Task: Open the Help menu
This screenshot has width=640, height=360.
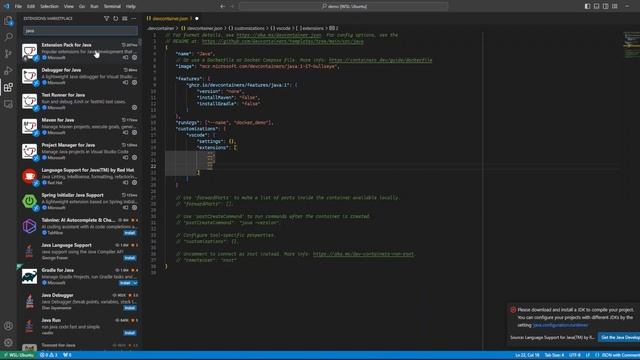Action: tap(131, 6)
